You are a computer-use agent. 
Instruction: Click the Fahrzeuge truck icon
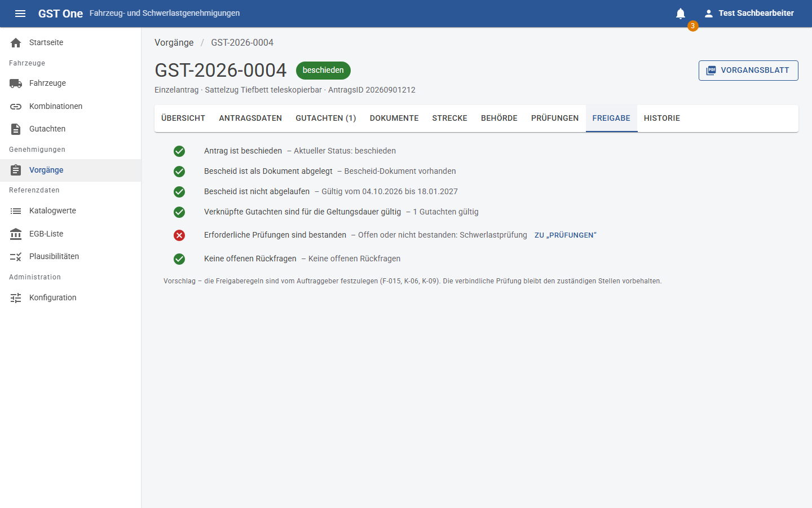coord(16,84)
